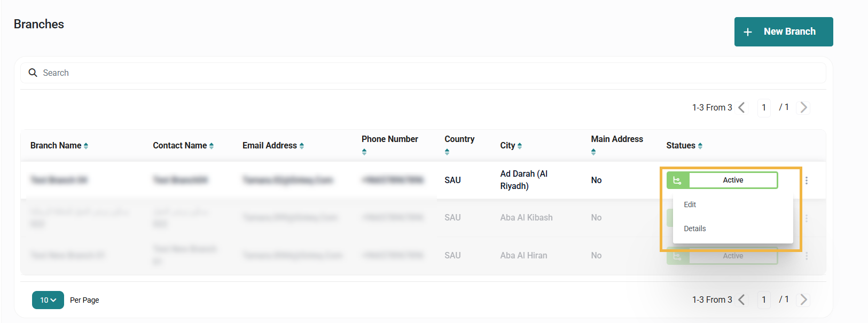Sort the list by Email Address
Screen dimensions: 868x323
(302, 146)
